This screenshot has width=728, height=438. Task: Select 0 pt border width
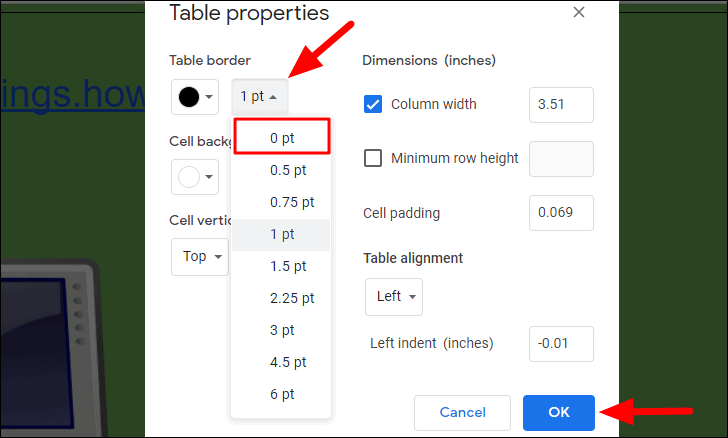(282, 137)
